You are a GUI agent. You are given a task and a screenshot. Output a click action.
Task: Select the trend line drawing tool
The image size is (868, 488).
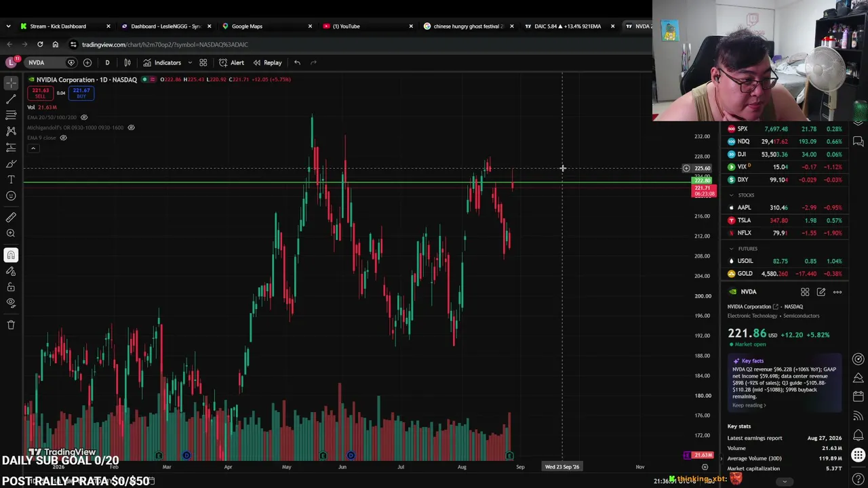11,99
